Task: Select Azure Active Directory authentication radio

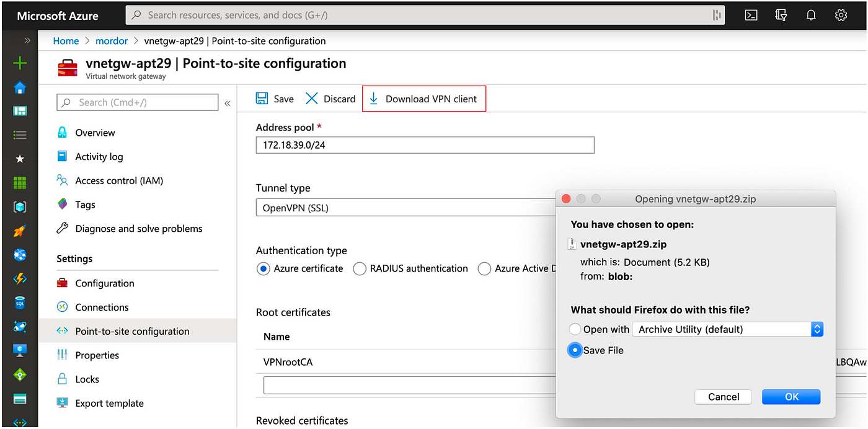Action: coord(485,268)
